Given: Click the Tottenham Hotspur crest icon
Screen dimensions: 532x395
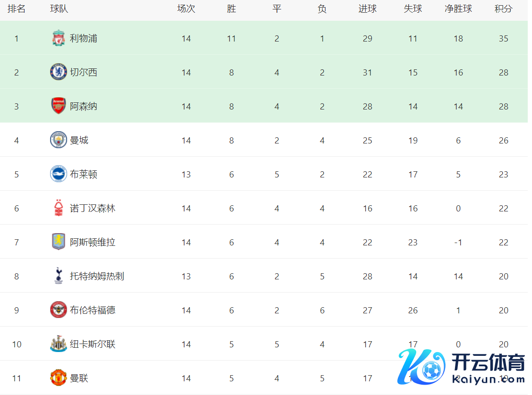Looking at the screenshot, I should point(58,276).
